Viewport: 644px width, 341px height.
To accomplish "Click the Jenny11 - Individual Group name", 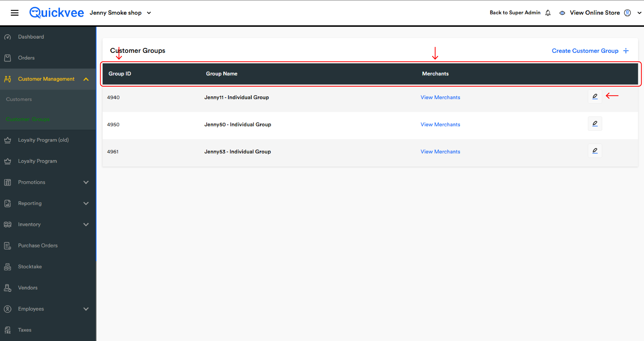I will pyautogui.click(x=237, y=98).
